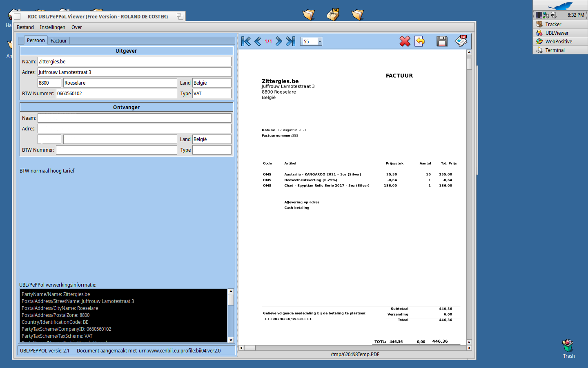Viewport: 588px width, 368px height.
Task: Click the window zoom button in title tab
Action: pyautogui.click(x=180, y=16)
